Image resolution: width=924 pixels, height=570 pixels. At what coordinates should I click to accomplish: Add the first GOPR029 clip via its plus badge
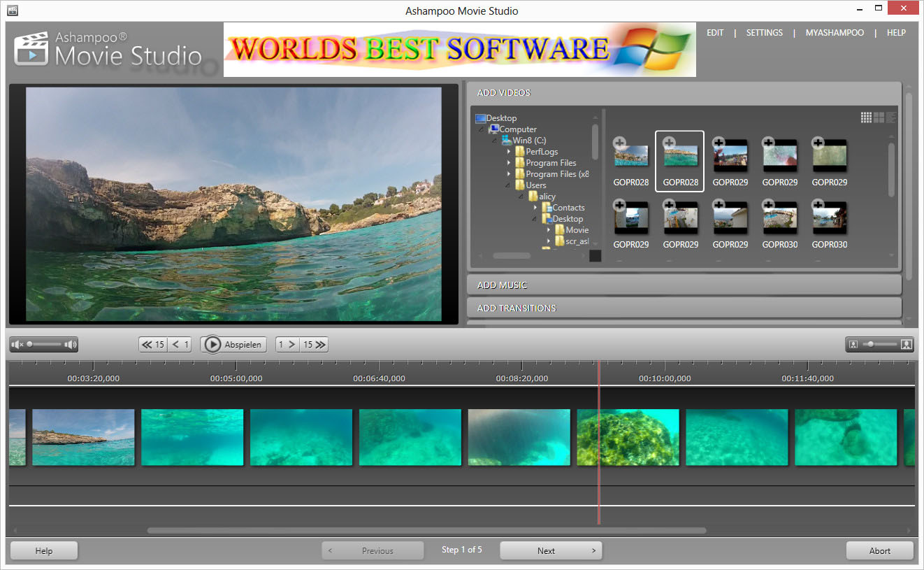[x=719, y=141]
